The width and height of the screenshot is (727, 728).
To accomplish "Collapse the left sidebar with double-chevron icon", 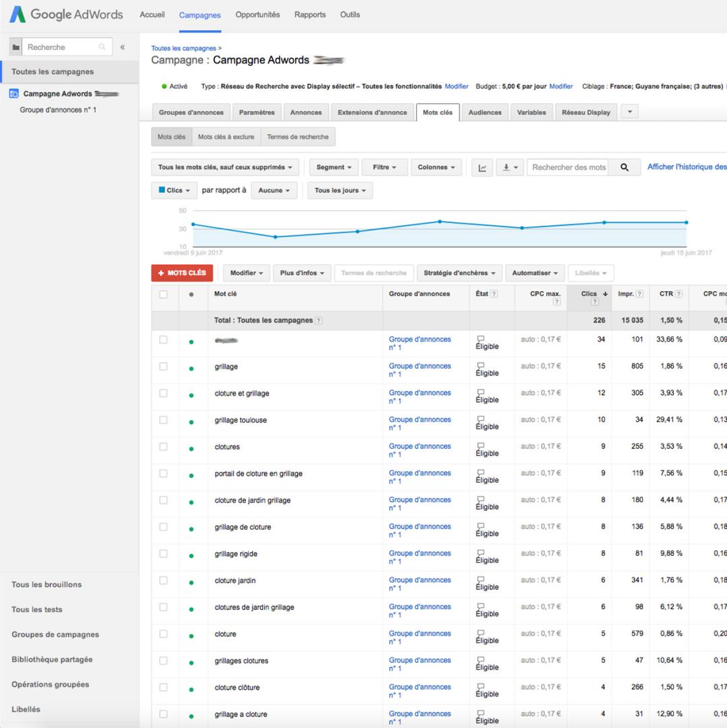I will [x=123, y=47].
